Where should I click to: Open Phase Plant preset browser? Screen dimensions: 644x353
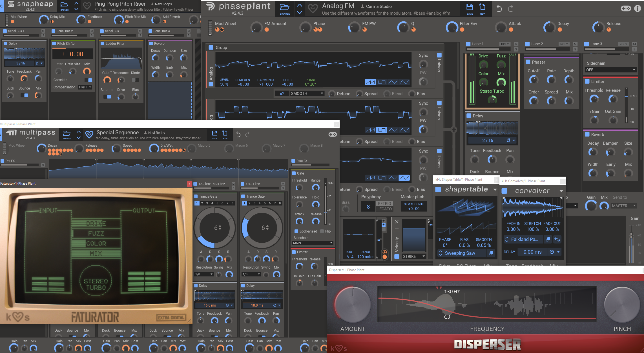pyautogui.click(x=285, y=8)
